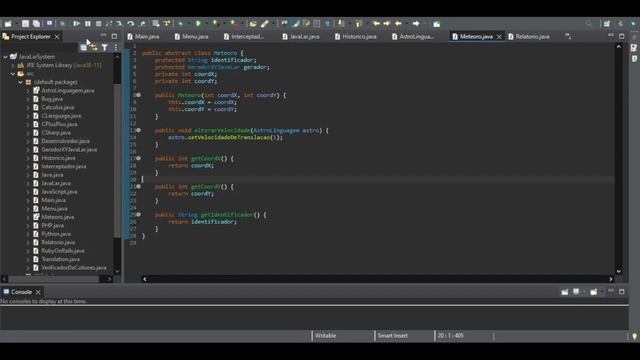Toggle Pin Editor icon
This screenshot has height=360, width=640.
(436, 24)
